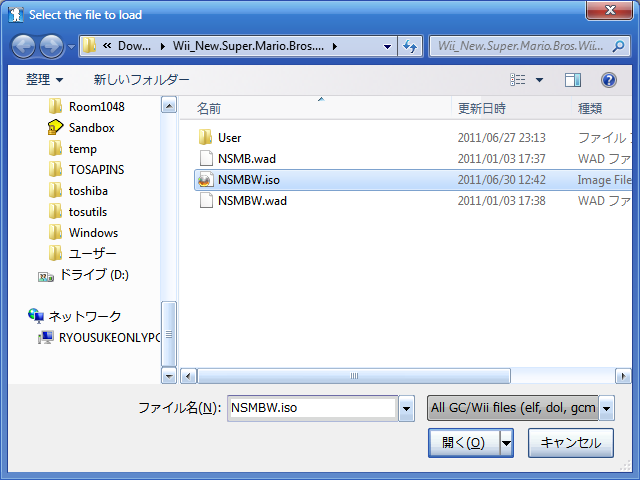Viewport: 640px width, 480px height.
Task: Click the Dolphin app icon in title bar
Action: click(16, 15)
